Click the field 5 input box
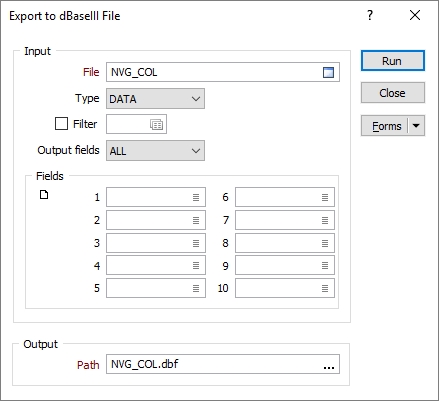 [x=156, y=288]
